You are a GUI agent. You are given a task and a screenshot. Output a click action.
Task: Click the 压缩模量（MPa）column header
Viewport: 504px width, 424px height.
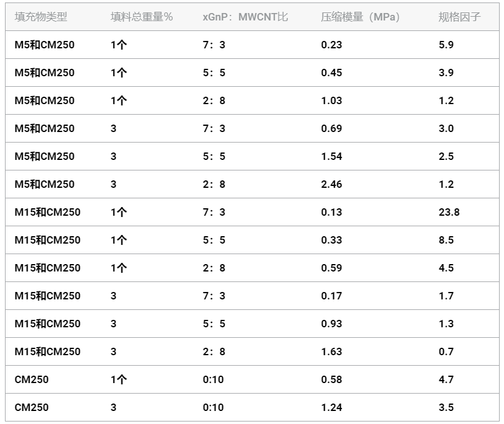[360, 17]
